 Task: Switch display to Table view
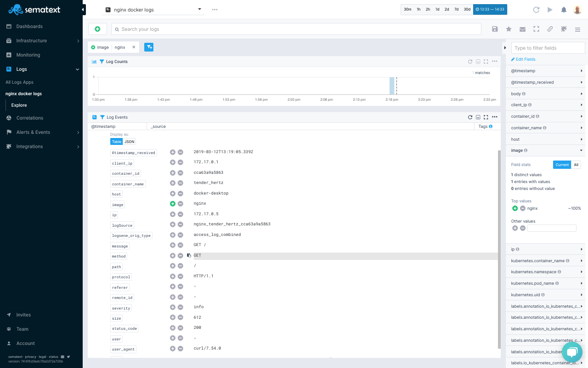[117, 142]
